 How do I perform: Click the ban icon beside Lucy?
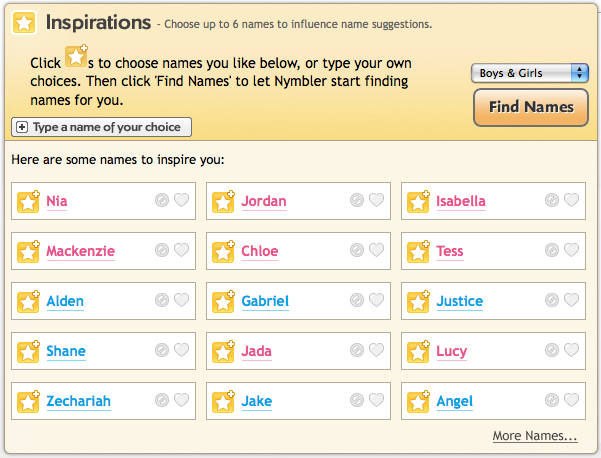pyautogui.click(x=552, y=350)
